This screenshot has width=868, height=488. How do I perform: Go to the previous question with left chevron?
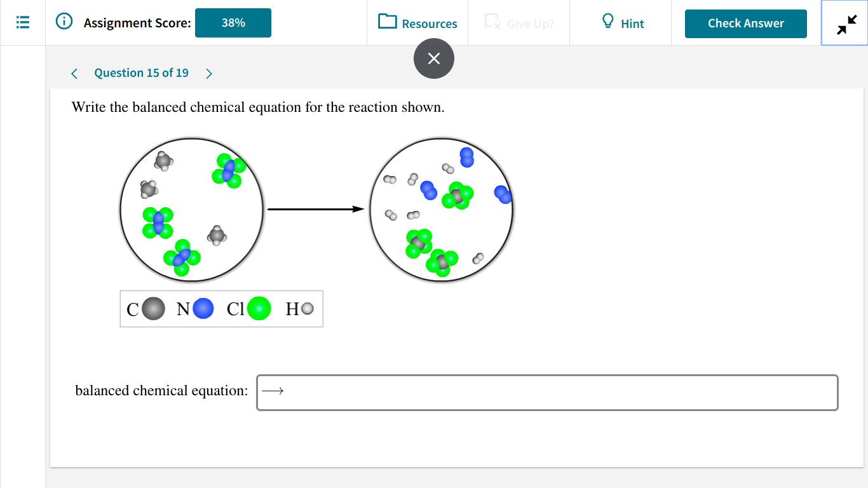click(x=74, y=73)
